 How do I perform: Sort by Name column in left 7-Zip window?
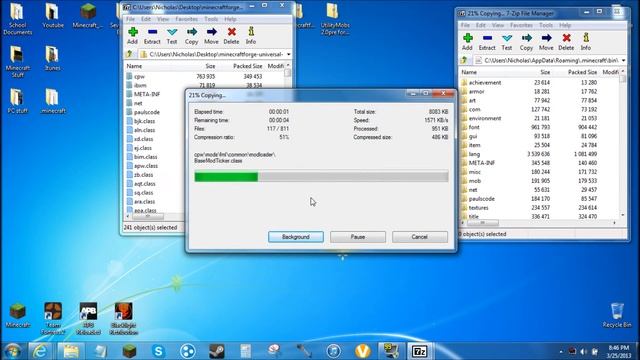click(x=134, y=66)
